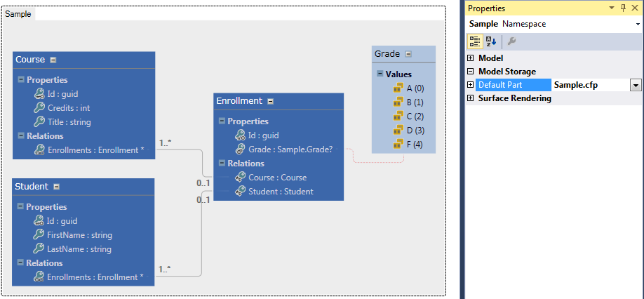Open the Default Part value dropdown
The height and width of the screenshot is (299, 644).
point(636,85)
